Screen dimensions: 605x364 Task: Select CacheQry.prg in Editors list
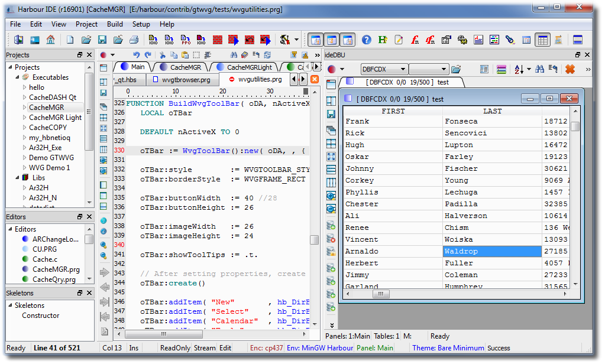(54, 279)
